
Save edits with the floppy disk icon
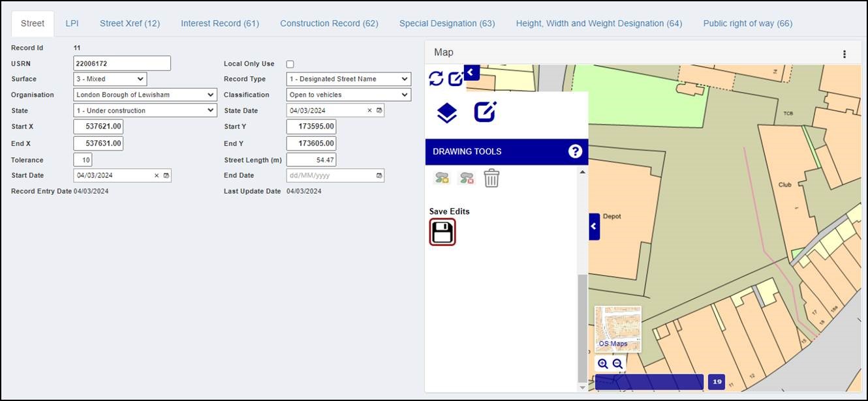(442, 232)
